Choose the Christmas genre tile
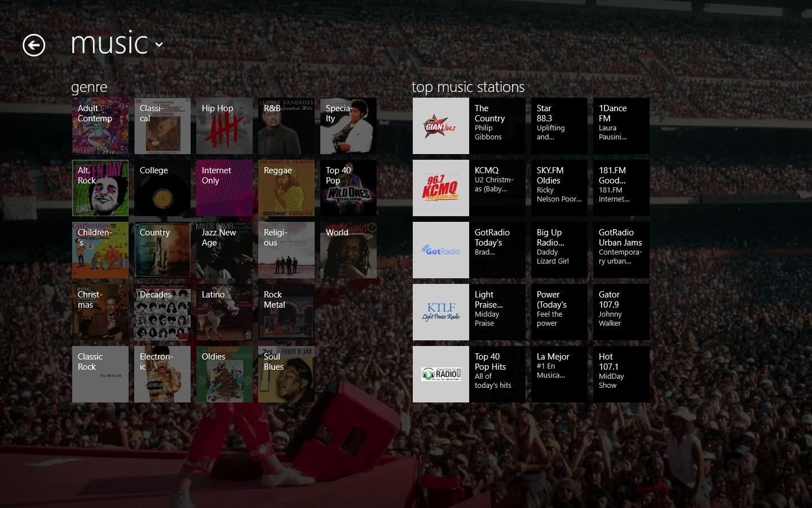The height and width of the screenshot is (508, 812). (100, 312)
